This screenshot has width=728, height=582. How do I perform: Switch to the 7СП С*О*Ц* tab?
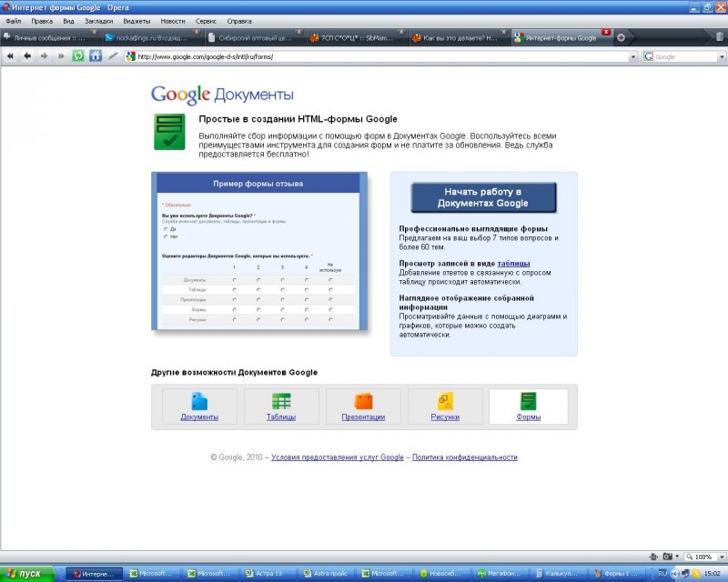[357, 38]
